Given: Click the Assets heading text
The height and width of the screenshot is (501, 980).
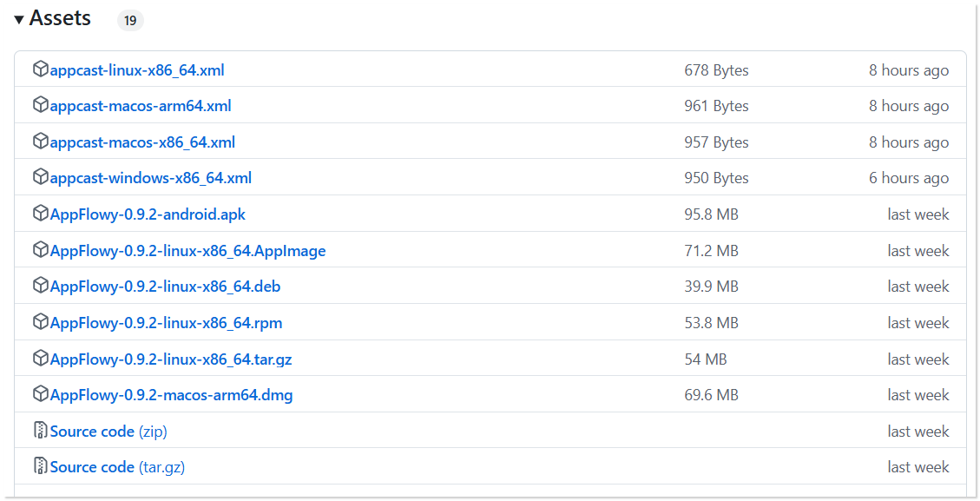Looking at the screenshot, I should [x=60, y=18].
